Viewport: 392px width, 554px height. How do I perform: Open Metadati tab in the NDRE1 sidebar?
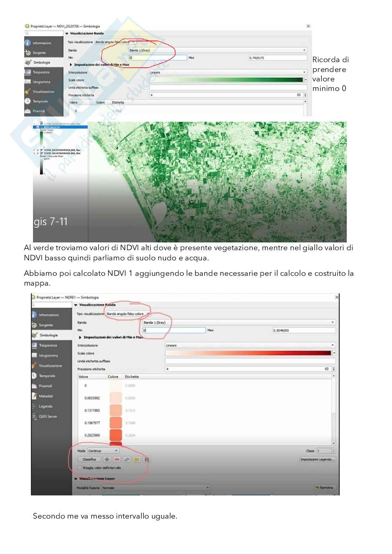point(45,396)
